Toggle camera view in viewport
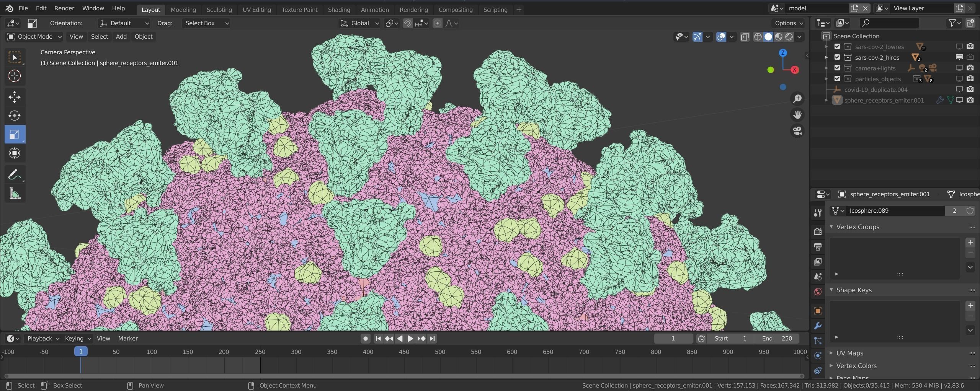Screen dimensions: 980x391 pyautogui.click(x=797, y=131)
